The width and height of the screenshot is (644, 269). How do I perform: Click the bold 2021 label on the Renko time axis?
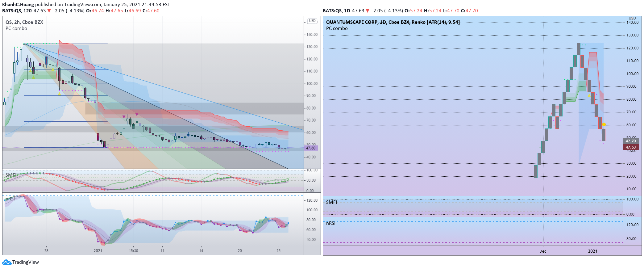tap(592, 251)
